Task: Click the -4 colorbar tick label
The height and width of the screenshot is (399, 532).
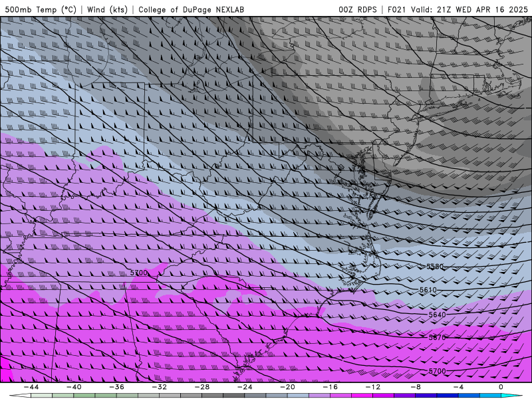Action: (459, 387)
